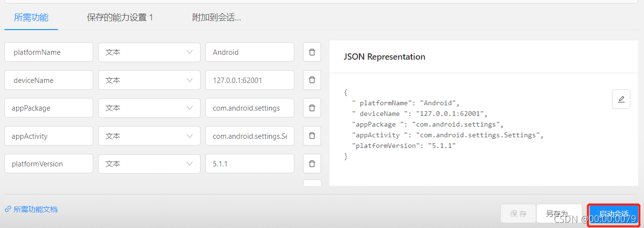Open type dropdown for platformVersion row
Viewport: 644px width, 228px height.
click(149, 164)
